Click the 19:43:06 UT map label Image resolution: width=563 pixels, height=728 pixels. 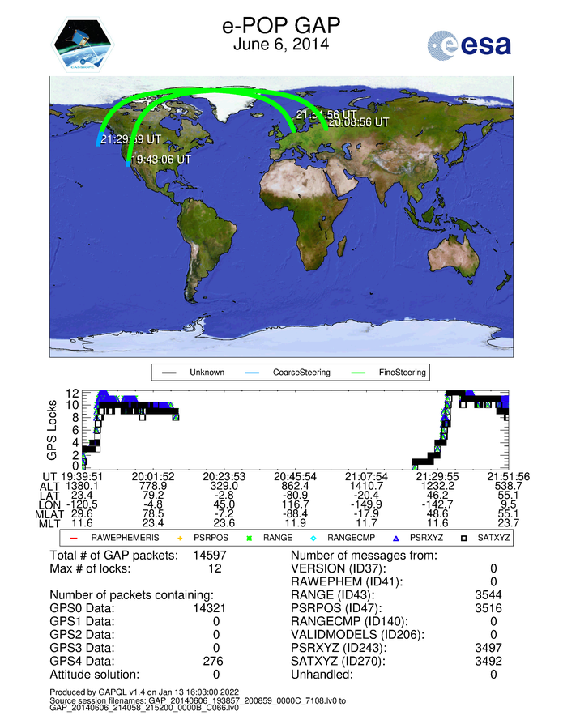click(x=160, y=160)
